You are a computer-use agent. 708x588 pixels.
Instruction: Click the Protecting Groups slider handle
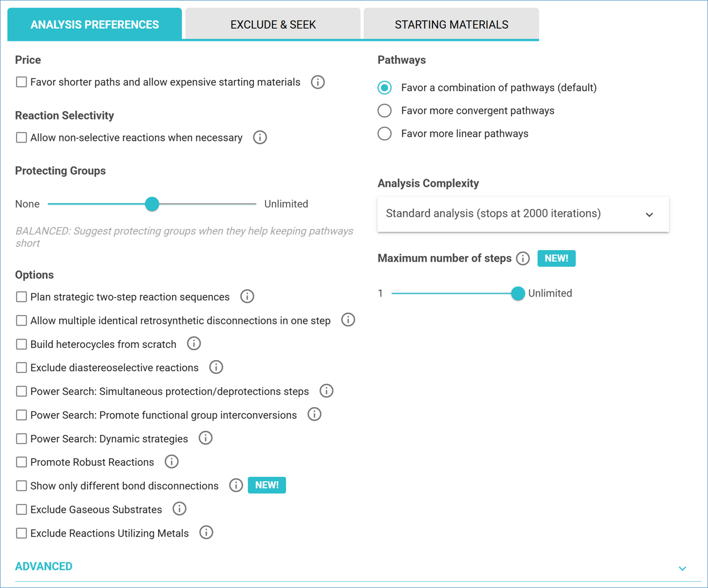click(x=152, y=204)
